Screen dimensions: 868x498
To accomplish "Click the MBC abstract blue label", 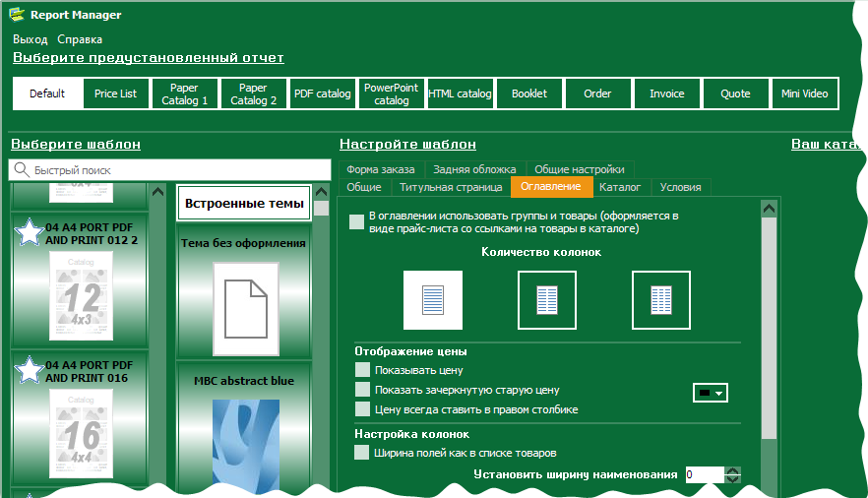I will tap(244, 381).
